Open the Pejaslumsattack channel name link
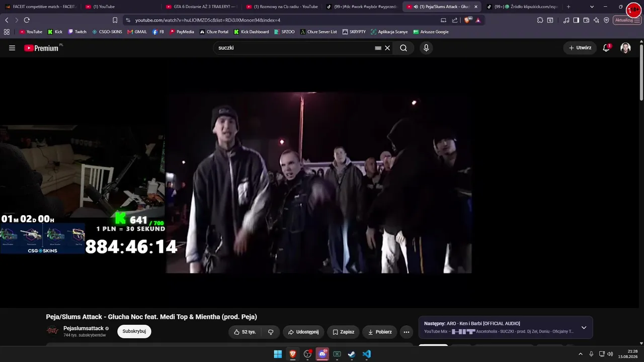Viewport: 644px width, 362px height. [x=84, y=328]
